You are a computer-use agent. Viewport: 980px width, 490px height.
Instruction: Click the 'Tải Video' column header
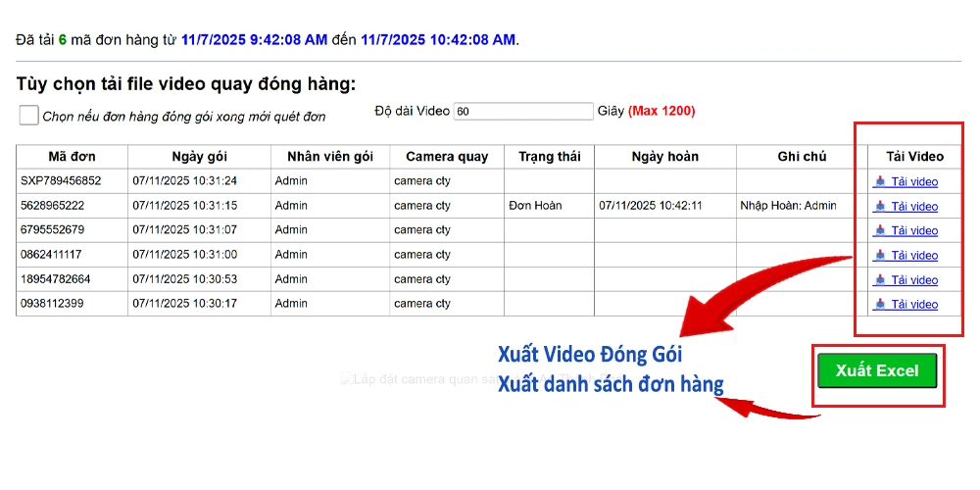click(914, 157)
